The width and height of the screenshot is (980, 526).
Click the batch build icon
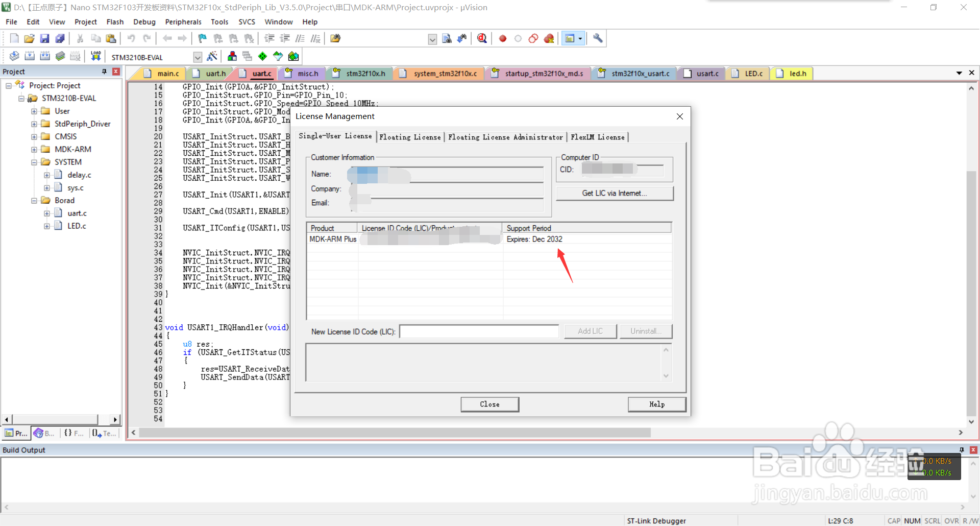tap(60, 56)
